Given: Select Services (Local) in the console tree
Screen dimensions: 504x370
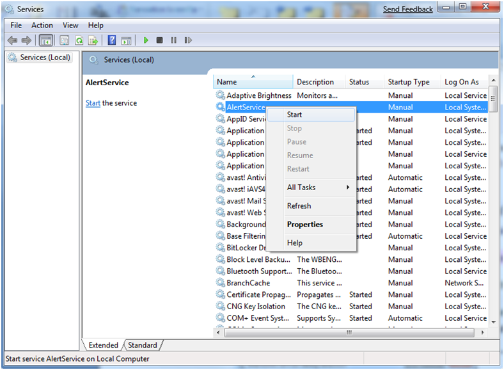Looking at the screenshot, I should coord(40,57).
